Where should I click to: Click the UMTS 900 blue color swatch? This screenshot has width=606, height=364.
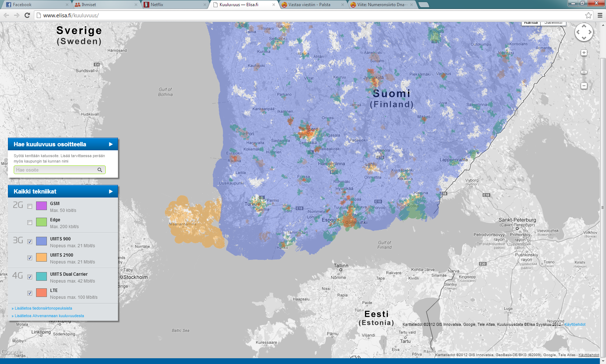[x=41, y=241]
